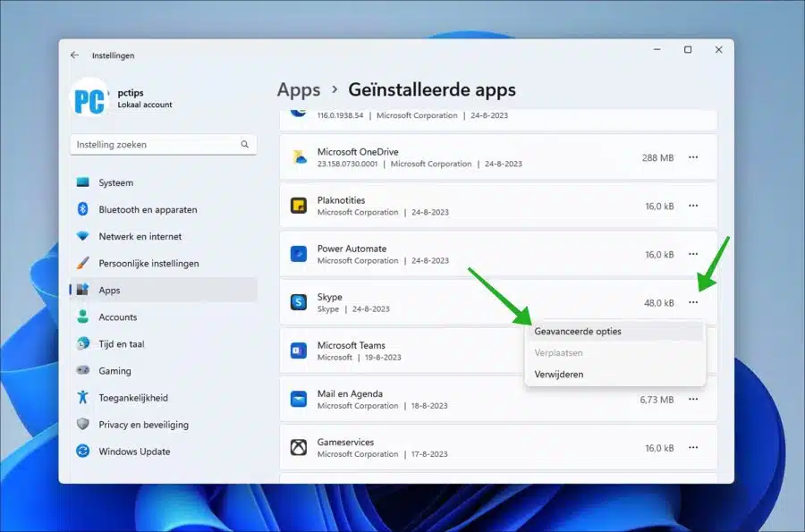The image size is (805, 532).
Task: Click the Accounts person icon
Action: coord(82,317)
